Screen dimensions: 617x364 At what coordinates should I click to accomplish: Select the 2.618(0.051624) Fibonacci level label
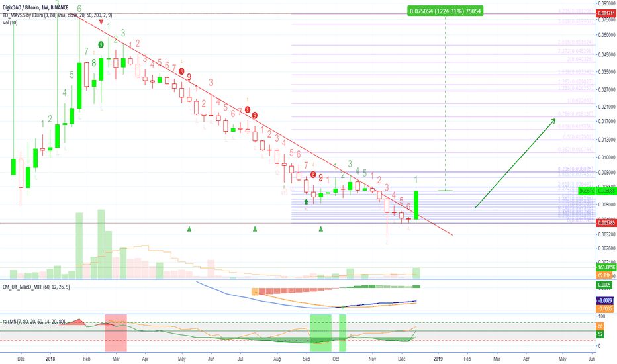click(575, 42)
